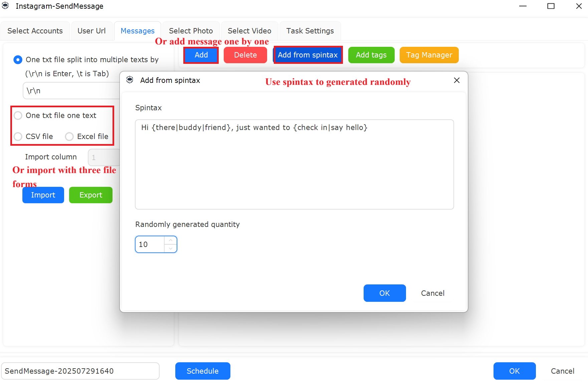Screen dimensions: 588x384
Task: Confirm the spintax dialog with OK
Action: 385,293
